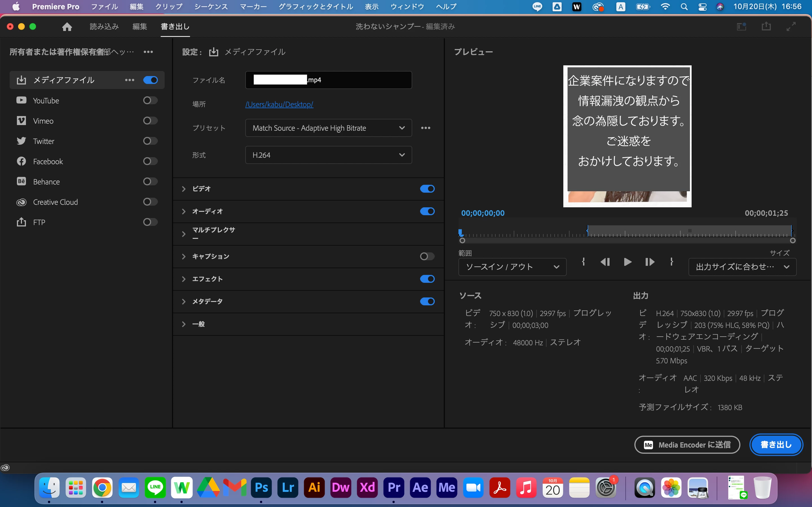Open the 形式 H.264 format dropdown
Image resolution: width=812 pixels, height=507 pixels.
(x=328, y=155)
